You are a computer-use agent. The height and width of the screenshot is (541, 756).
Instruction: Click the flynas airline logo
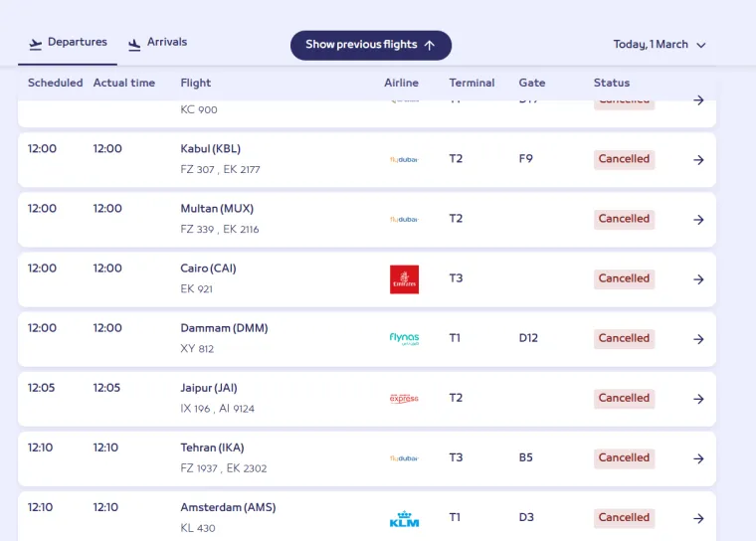404,339
